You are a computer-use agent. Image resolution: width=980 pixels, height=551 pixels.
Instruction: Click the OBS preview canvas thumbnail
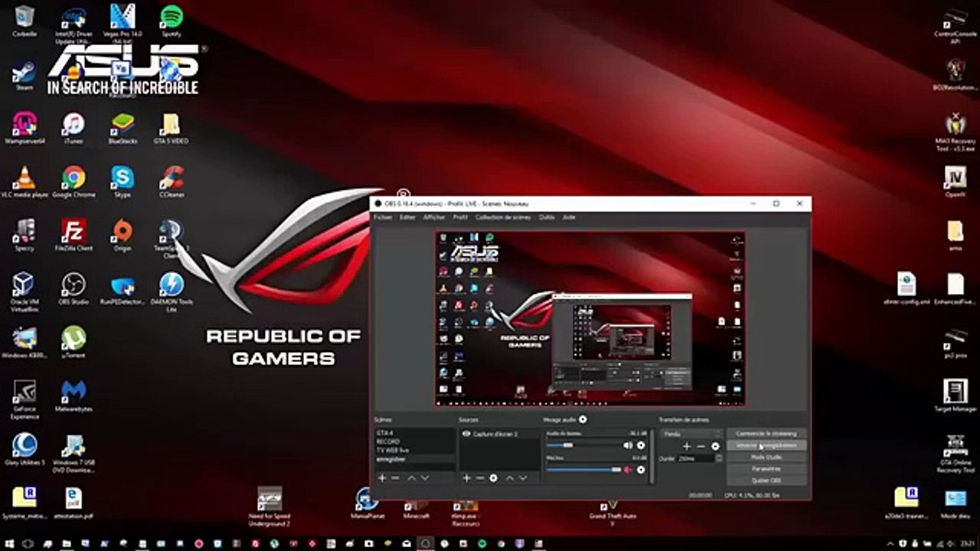coord(590,318)
